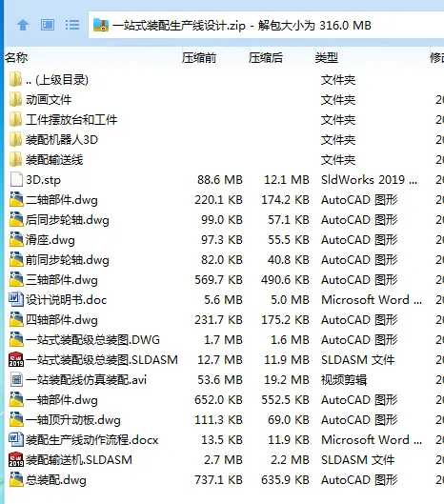Click the blank file icon of 3D.stp
The width and height of the screenshot is (444, 504).
pyautogui.click(x=16, y=179)
